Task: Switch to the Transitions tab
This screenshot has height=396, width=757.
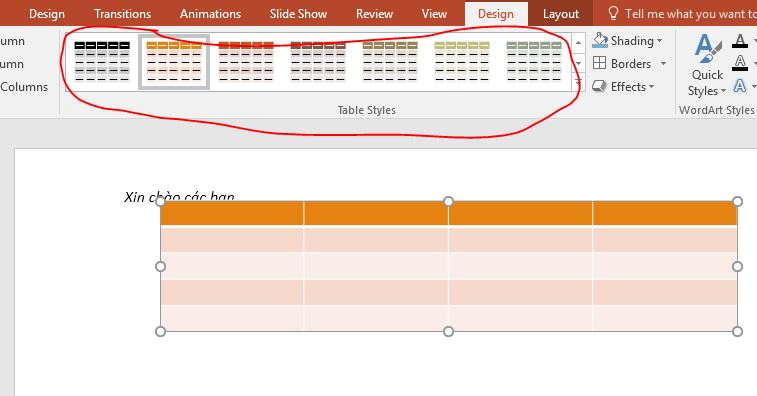Action: [x=123, y=14]
